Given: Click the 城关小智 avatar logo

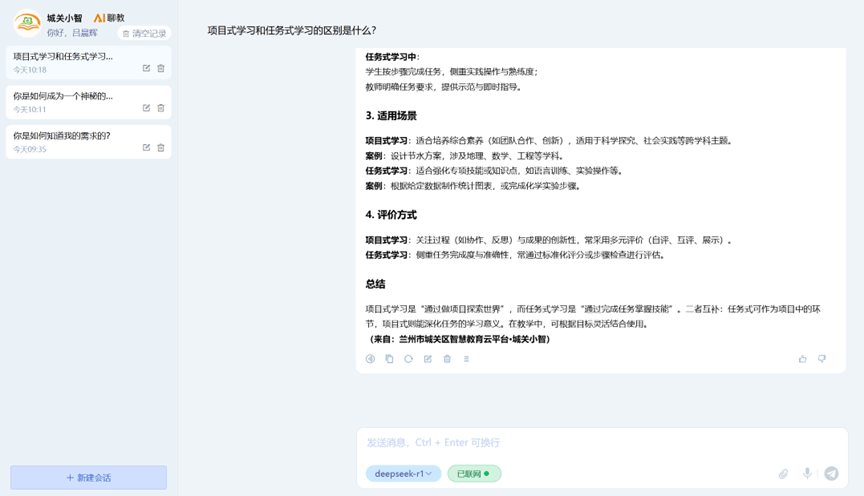Looking at the screenshot, I should click(x=27, y=22).
